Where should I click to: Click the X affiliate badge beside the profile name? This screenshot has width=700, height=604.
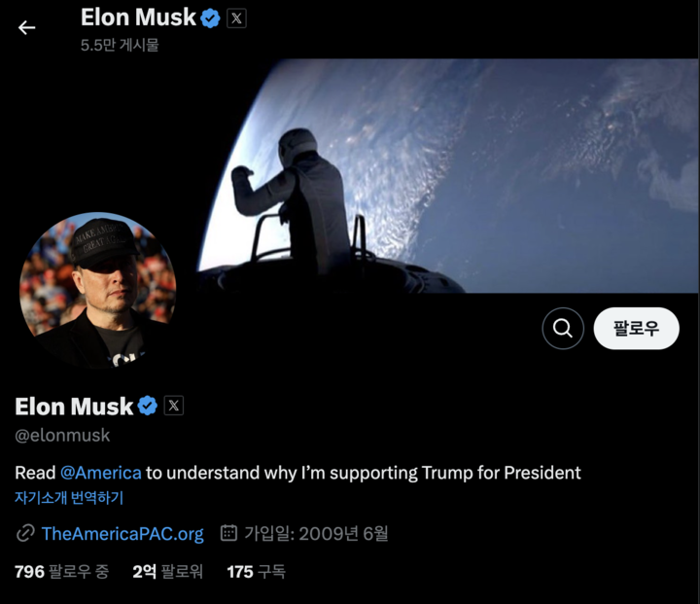(174, 406)
